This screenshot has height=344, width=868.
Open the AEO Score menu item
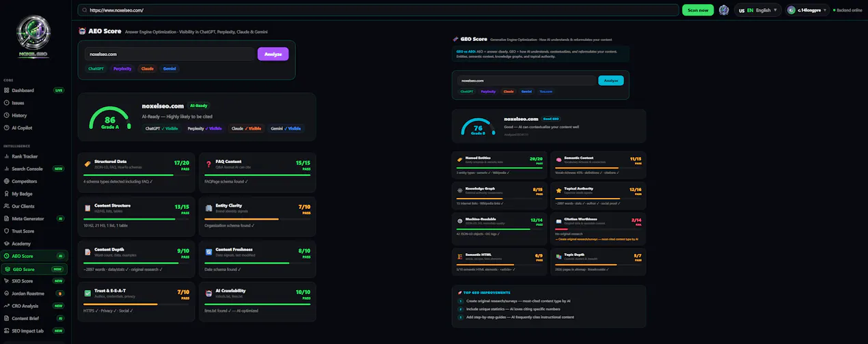(34, 256)
